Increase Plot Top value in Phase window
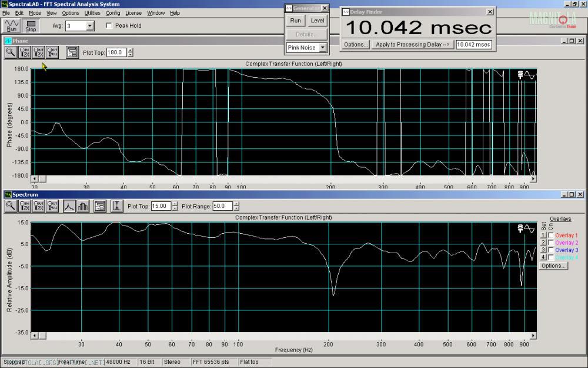This screenshot has height=368, width=588. point(130,50)
